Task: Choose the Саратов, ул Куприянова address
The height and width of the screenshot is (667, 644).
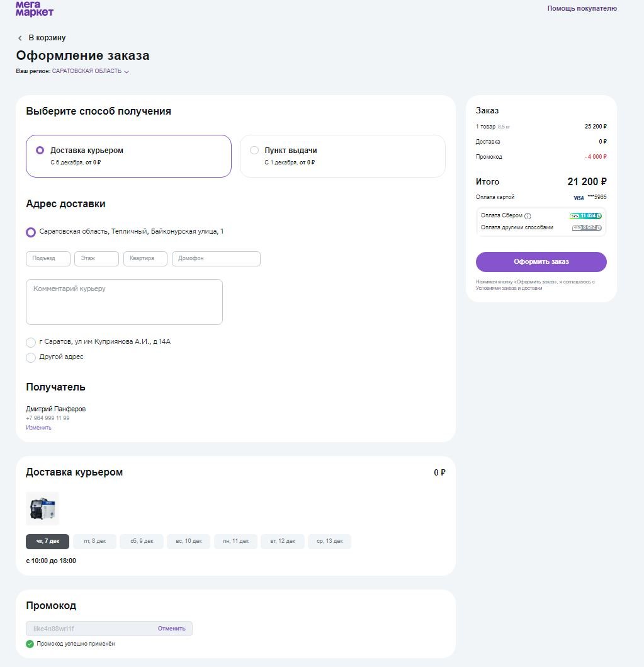Action: (x=31, y=343)
